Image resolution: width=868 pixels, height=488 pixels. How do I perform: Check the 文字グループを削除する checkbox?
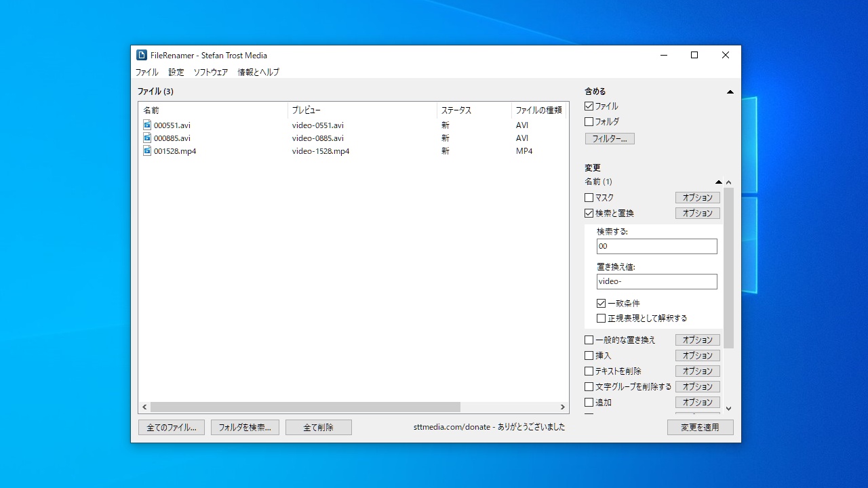coord(589,387)
